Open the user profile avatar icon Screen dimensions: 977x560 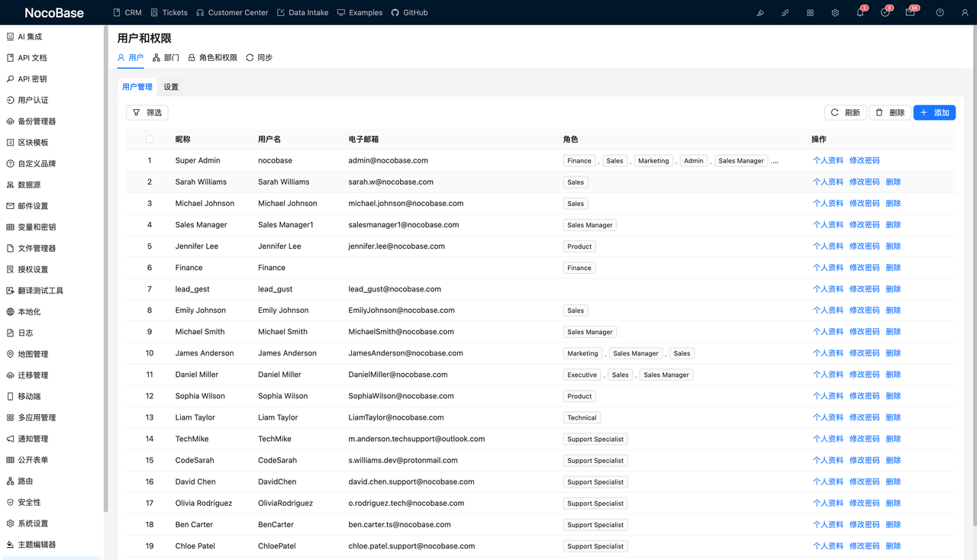(965, 13)
